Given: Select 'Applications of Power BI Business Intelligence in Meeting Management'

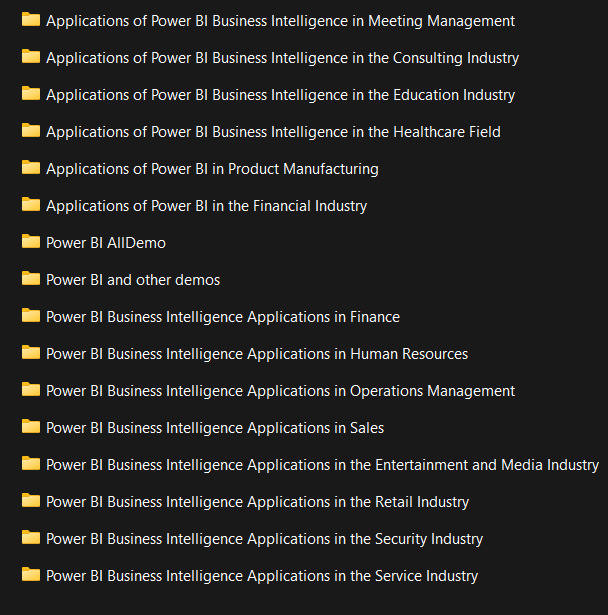Looking at the screenshot, I should 280,21.
